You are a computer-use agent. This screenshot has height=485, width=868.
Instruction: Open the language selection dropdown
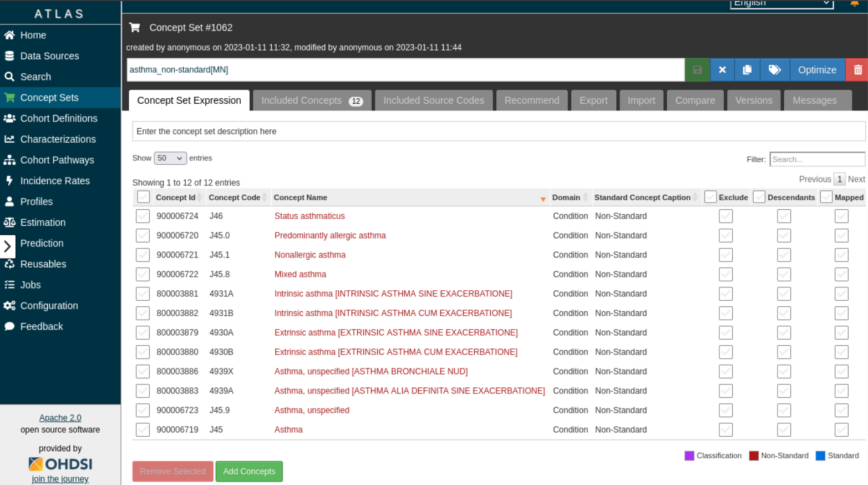tap(781, 3)
